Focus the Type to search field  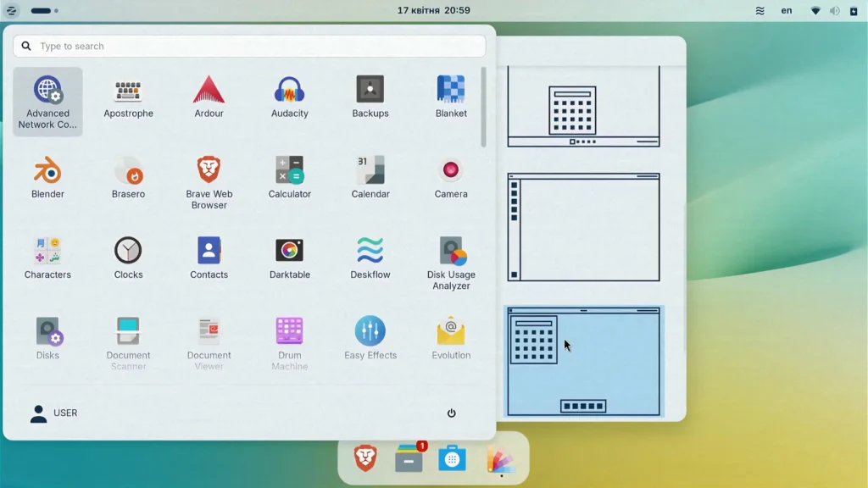249,46
